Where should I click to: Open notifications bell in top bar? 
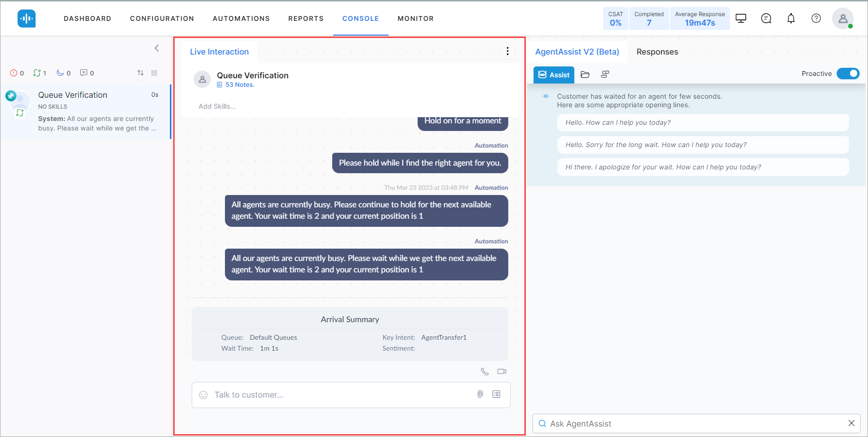[x=791, y=18]
